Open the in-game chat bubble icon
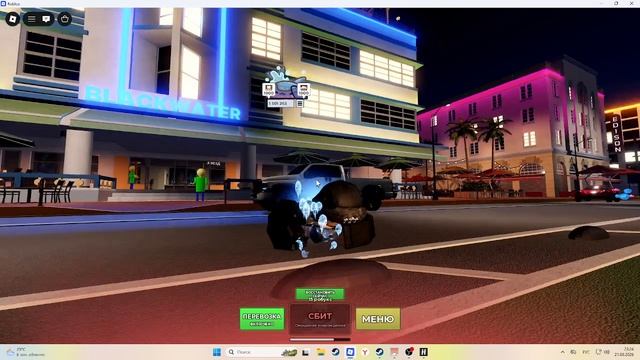The width and height of the screenshot is (640, 360). tap(46, 19)
